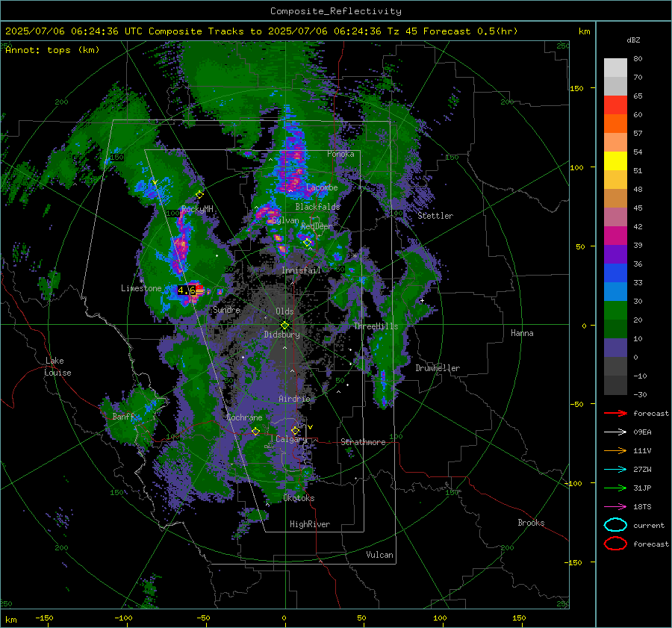
Task: Click the dBZ legend heading
Action: coord(633,40)
